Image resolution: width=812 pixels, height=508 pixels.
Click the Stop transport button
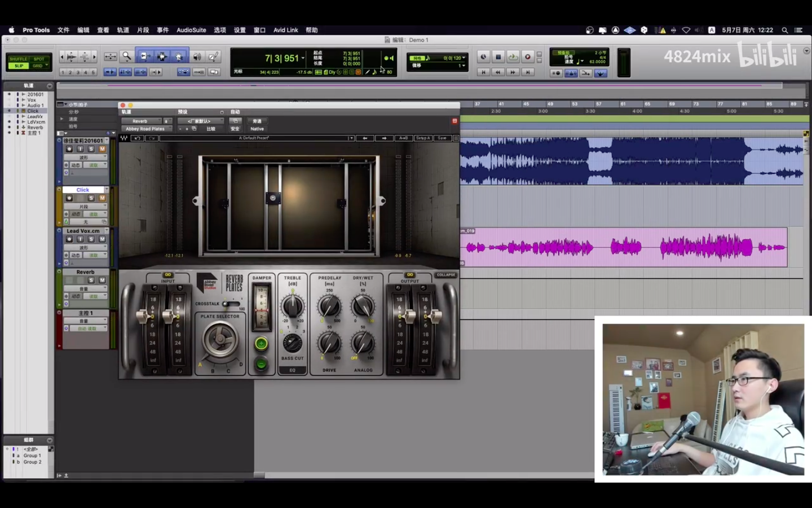498,56
